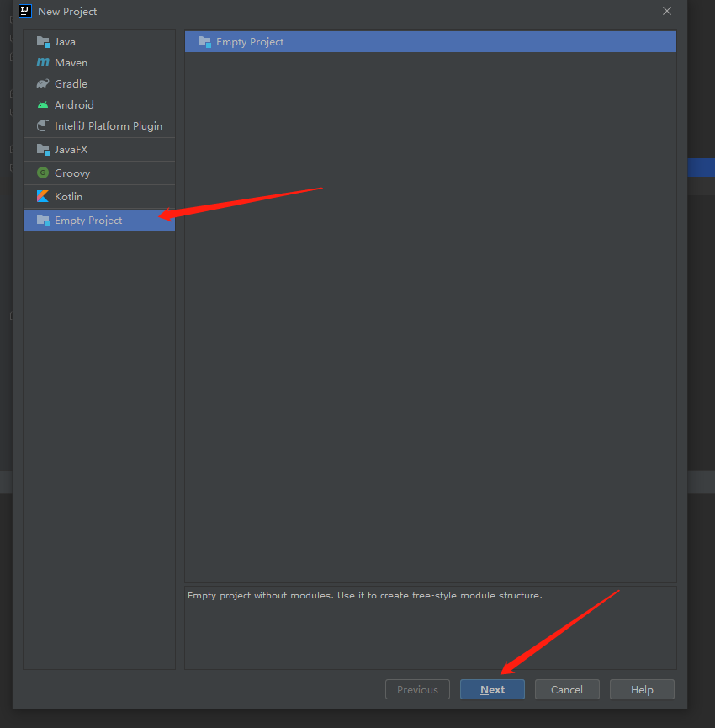715x728 pixels.
Task: Select Empty Project in the left sidebar
Action: click(99, 220)
